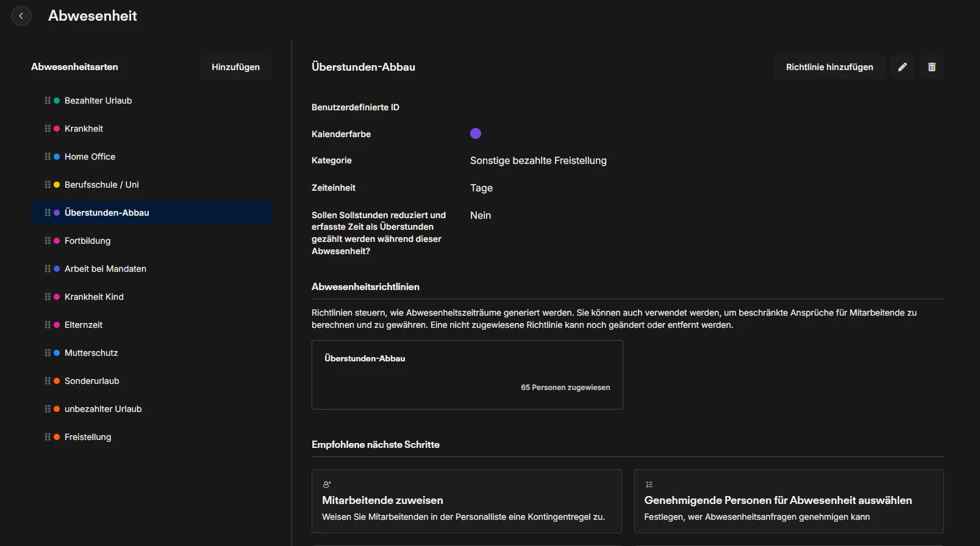The width and height of the screenshot is (980, 546).
Task: Go back using the arrow beside Abwesenheit
Action: tap(21, 16)
